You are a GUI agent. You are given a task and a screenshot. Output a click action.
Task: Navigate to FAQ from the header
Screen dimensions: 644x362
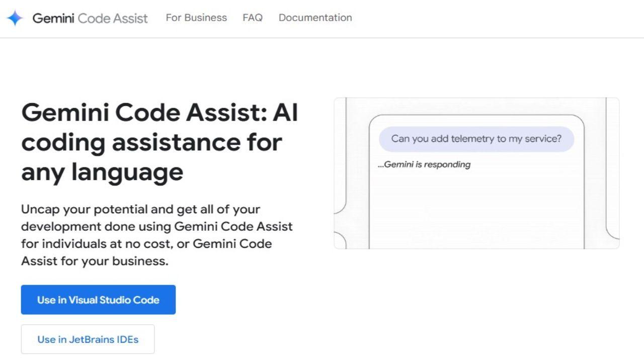(x=252, y=18)
